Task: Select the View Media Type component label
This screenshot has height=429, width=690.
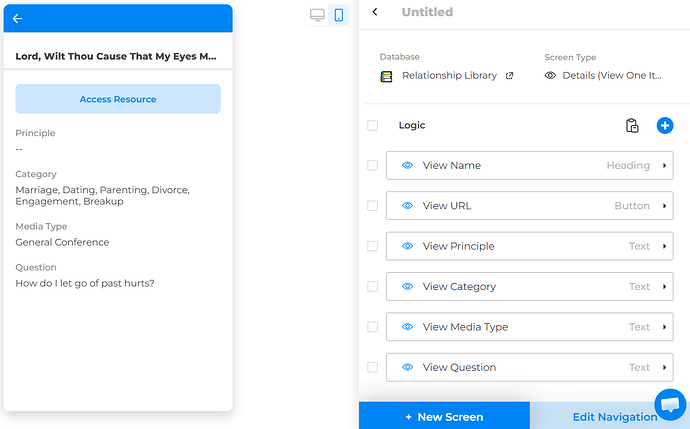Action: (x=465, y=327)
